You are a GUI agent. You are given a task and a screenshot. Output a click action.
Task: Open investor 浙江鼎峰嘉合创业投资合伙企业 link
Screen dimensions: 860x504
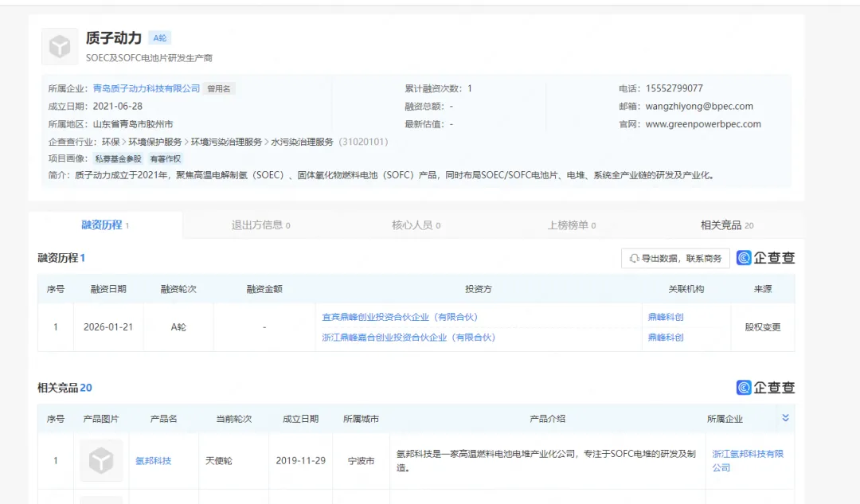(408, 338)
